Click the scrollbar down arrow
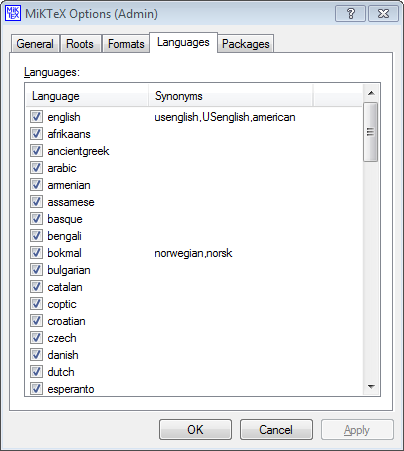Viewport: 404px width, 451px height. tap(371, 387)
